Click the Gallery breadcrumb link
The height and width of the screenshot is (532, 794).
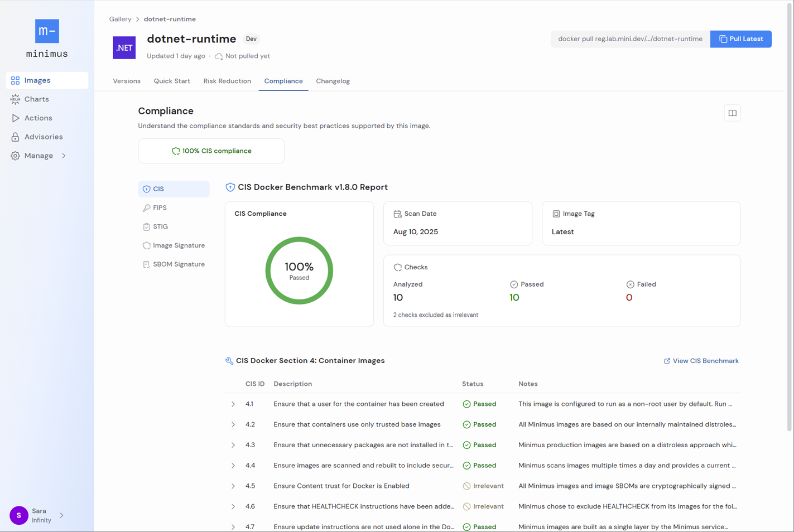pyautogui.click(x=120, y=19)
